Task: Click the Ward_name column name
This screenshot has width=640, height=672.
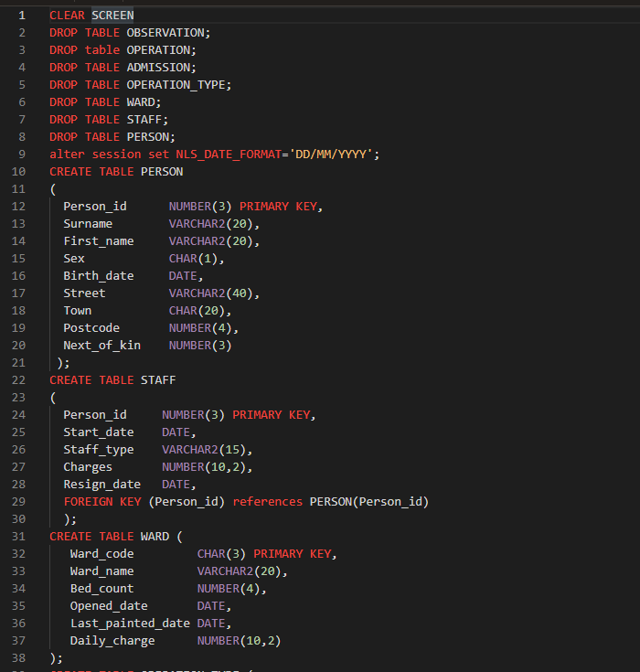Action: [102, 571]
